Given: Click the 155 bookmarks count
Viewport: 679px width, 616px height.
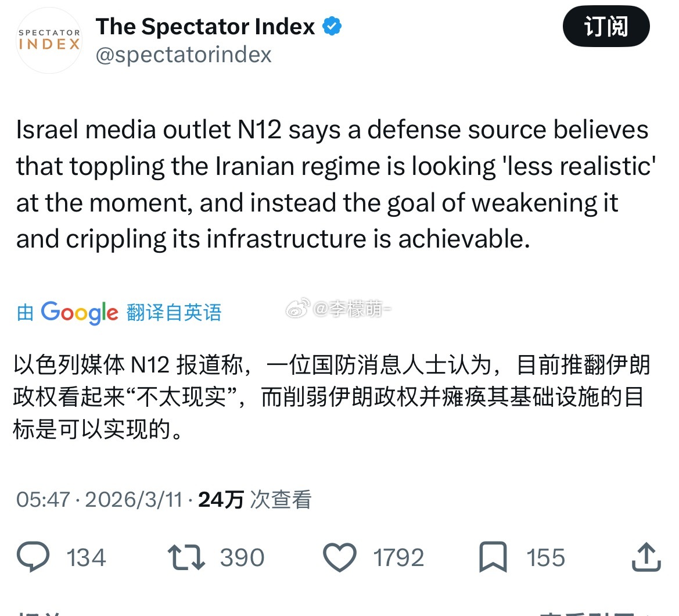Looking at the screenshot, I should click(x=545, y=558).
